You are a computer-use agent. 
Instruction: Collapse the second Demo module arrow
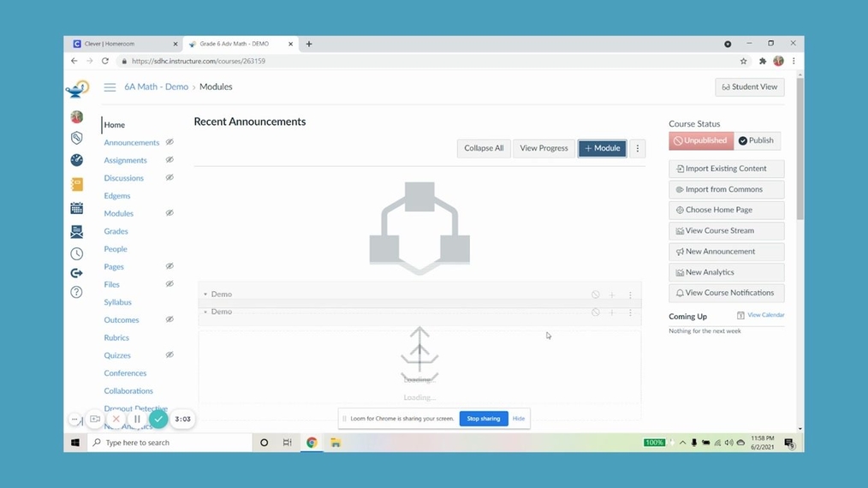[205, 312]
